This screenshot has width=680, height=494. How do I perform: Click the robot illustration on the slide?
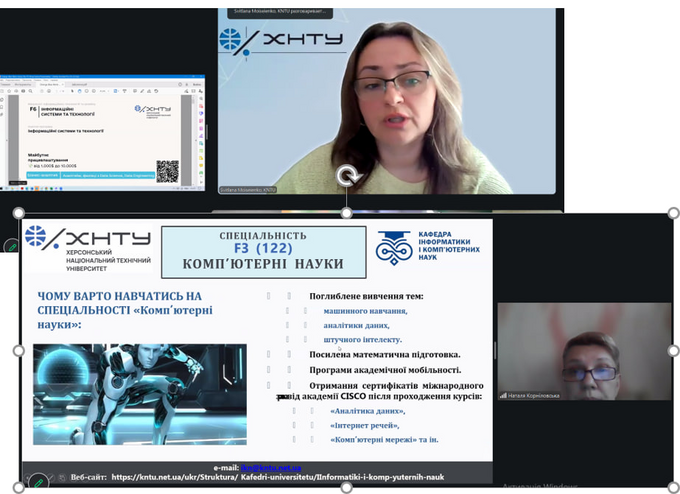pos(139,380)
